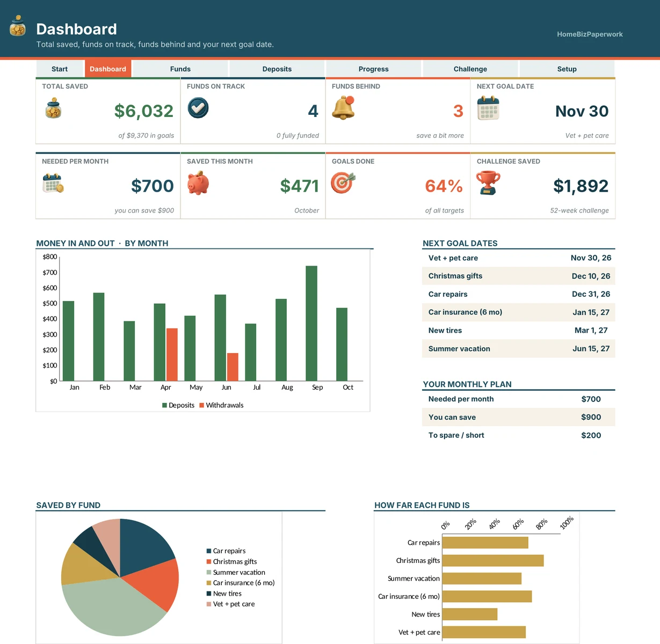Click the Christmas gifts progress bar
Screen dimensions: 660x644
click(493, 561)
